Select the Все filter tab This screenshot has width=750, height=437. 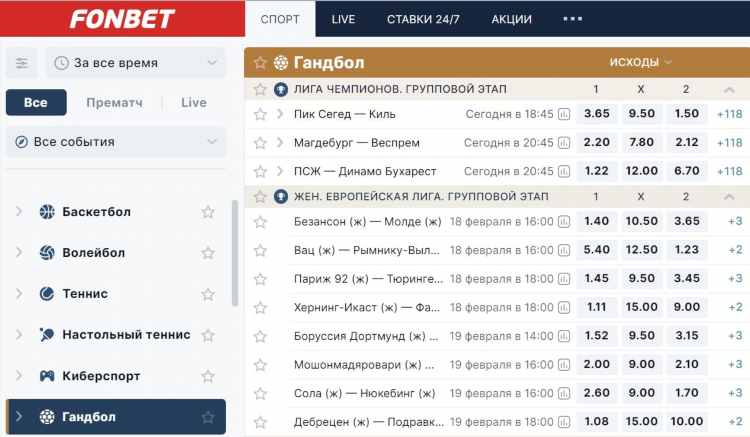coord(36,102)
